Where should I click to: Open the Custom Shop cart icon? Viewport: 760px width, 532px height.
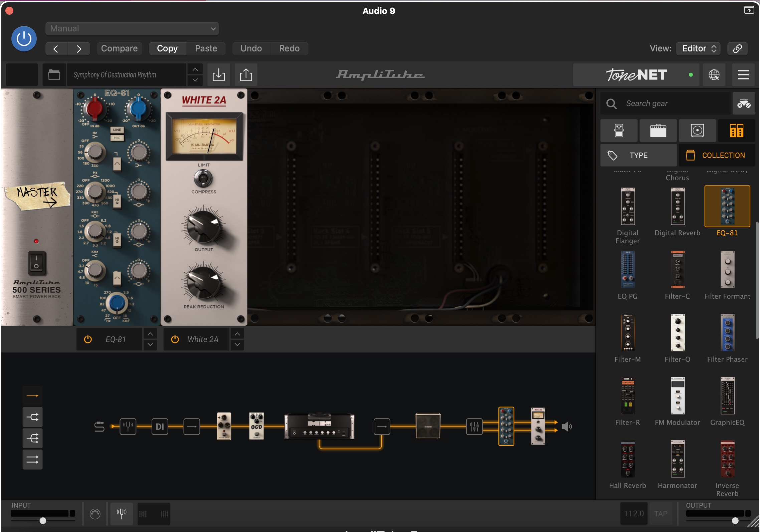(x=744, y=103)
